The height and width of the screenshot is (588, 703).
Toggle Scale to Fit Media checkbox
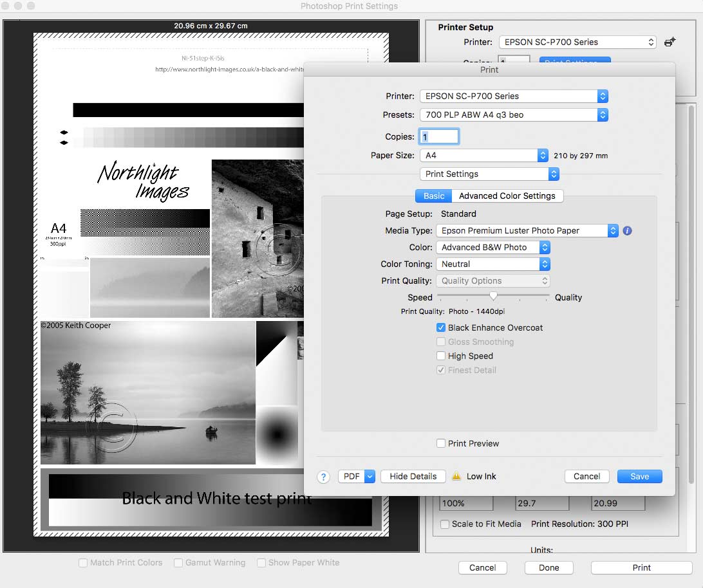point(445,524)
